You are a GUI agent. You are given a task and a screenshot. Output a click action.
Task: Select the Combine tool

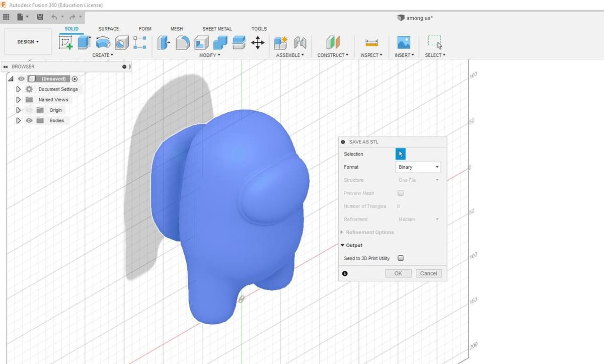220,42
